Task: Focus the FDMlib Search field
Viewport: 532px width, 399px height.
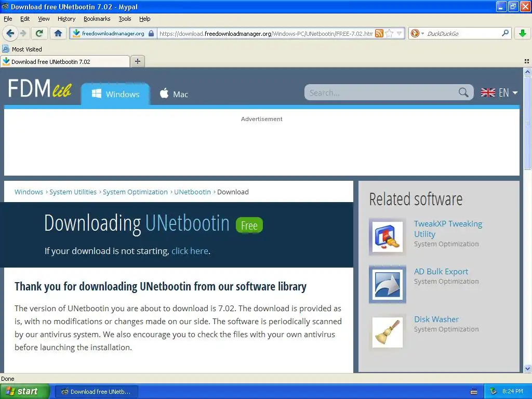Action: tap(382, 92)
